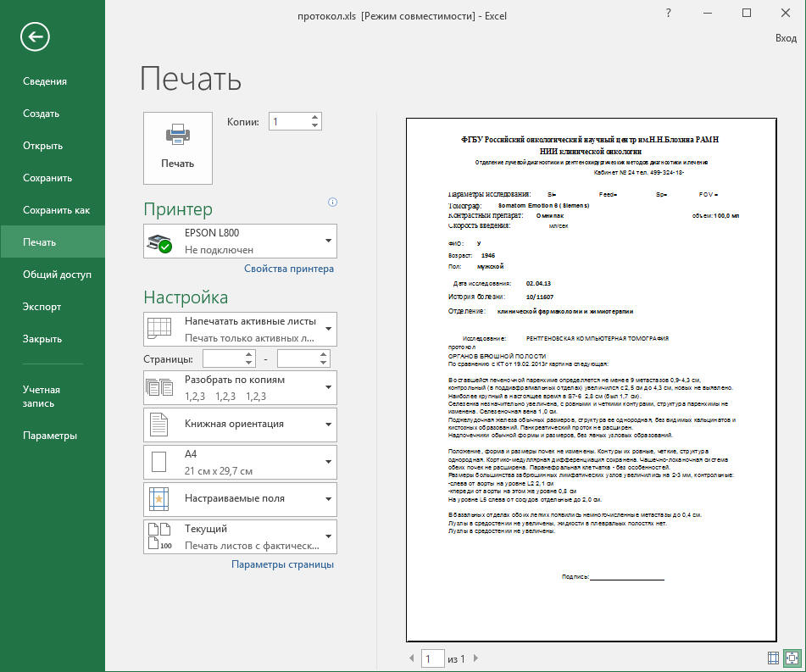
Task: Toggle Zoom to Page icon in preview corner
Action: (x=792, y=658)
